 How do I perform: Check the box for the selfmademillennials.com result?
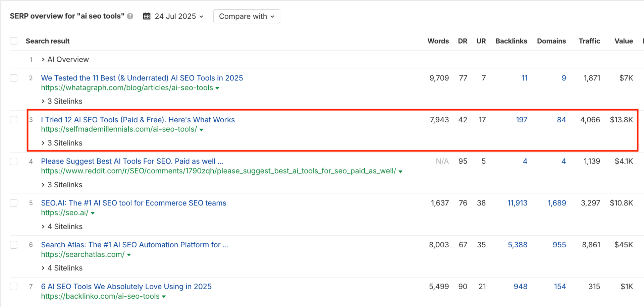click(14, 120)
